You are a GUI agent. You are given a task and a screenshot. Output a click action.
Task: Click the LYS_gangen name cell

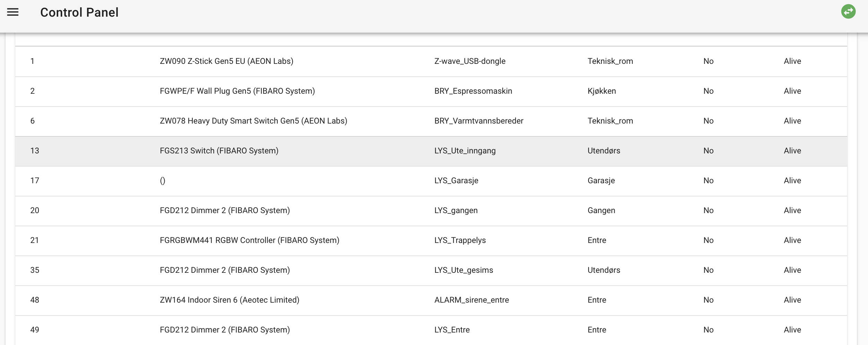(x=456, y=211)
